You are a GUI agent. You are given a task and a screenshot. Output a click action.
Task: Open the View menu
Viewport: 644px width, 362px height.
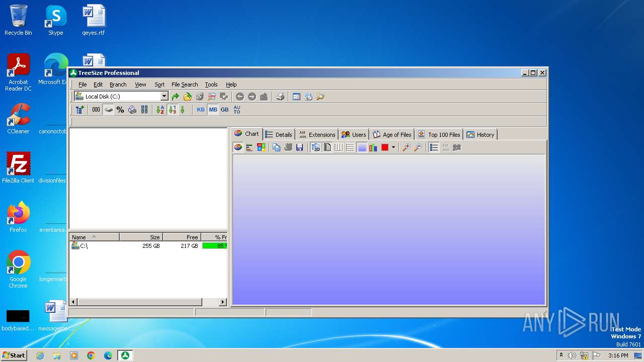pyautogui.click(x=140, y=84)
